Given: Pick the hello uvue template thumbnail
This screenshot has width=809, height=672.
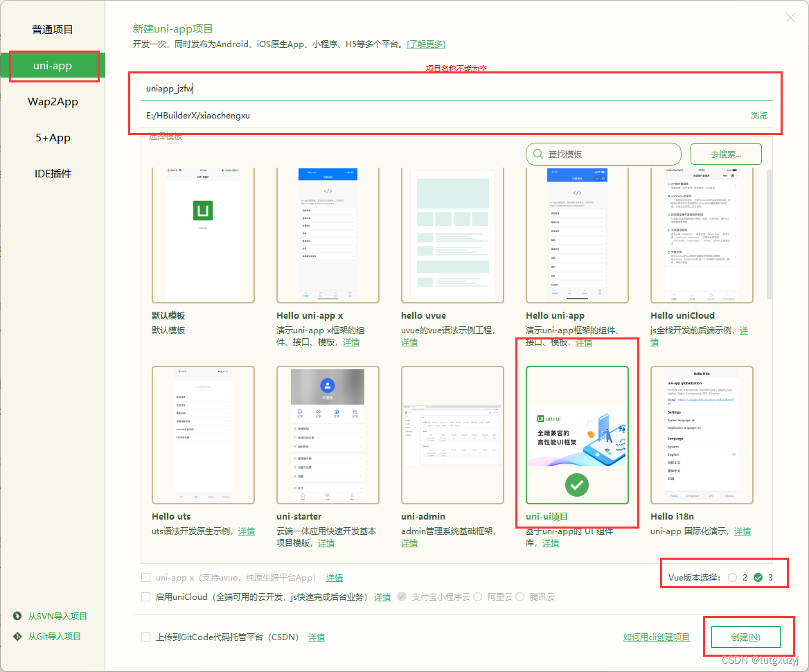Looking at the screenshot, I should click(x=452, y=234).
